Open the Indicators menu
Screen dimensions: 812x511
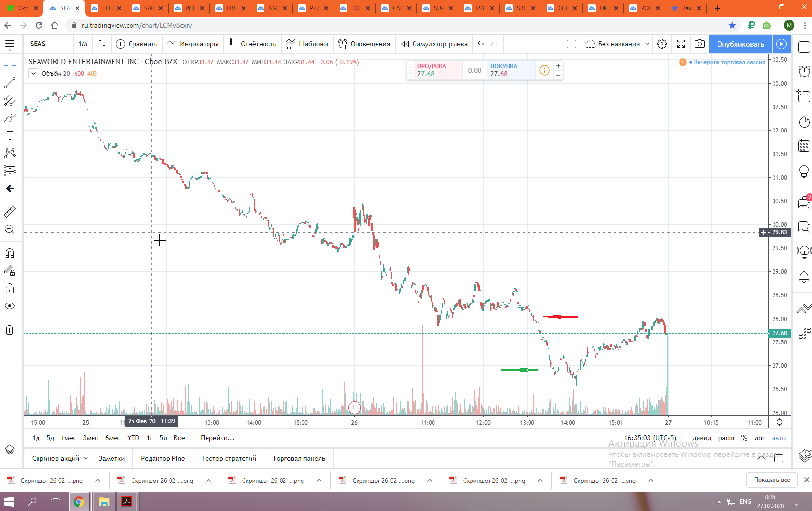point(192,44)
